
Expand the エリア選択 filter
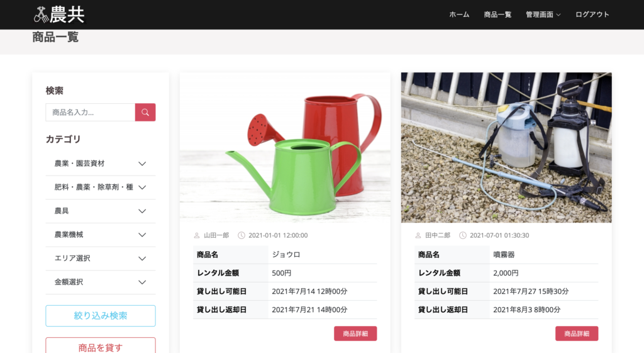[142, 259]
